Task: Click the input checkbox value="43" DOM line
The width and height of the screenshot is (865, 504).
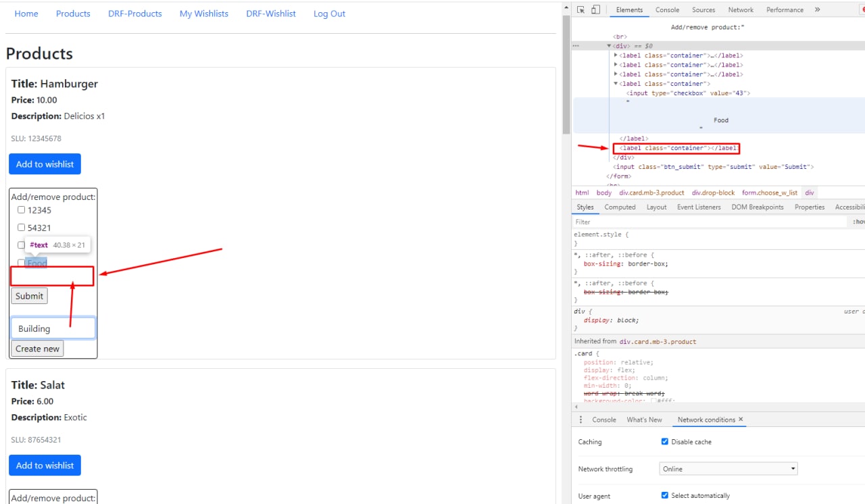Action: [x=688, y=93]
